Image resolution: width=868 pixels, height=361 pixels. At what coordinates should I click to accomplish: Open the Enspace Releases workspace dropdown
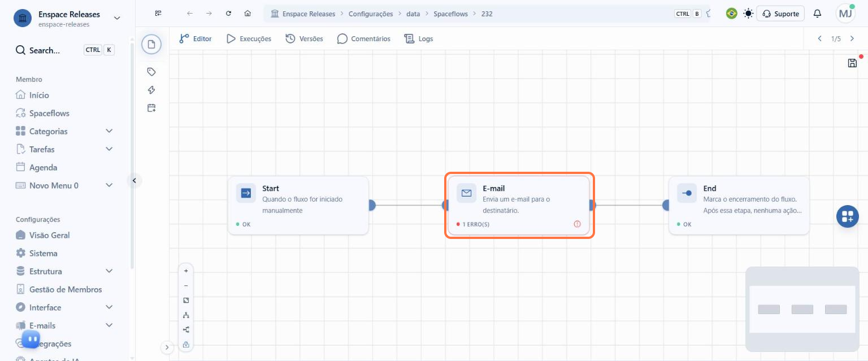[117, 18]
